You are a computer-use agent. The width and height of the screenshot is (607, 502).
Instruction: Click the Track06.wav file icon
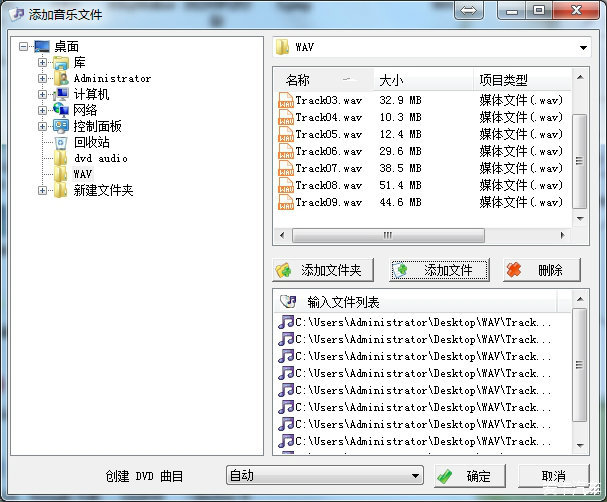tap(286, 151)
